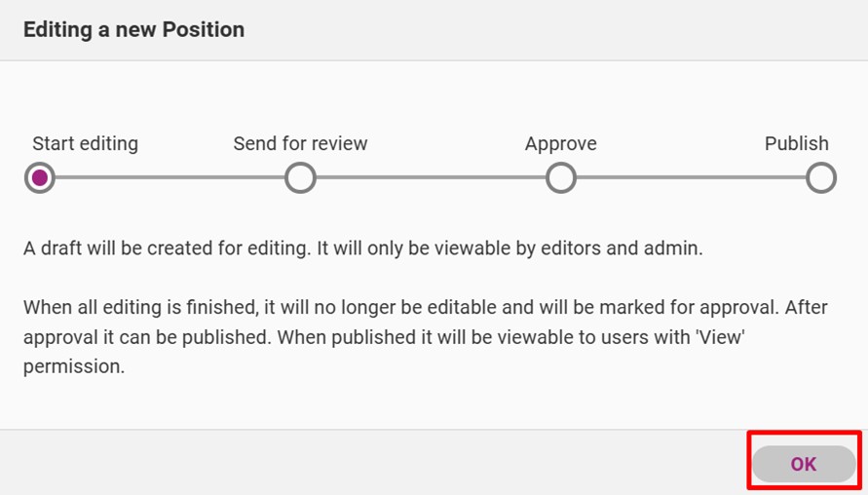
Task: Click the OK button
Action: click(804, 464)
